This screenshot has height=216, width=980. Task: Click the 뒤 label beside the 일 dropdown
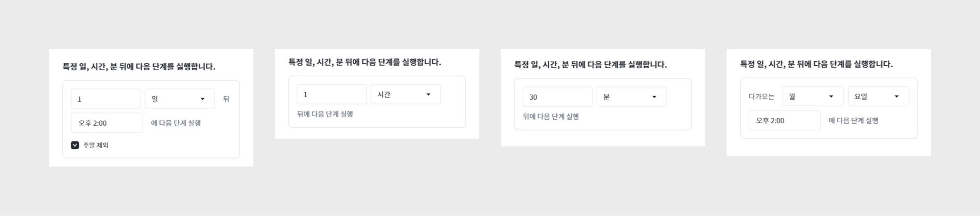pos(226,99)
